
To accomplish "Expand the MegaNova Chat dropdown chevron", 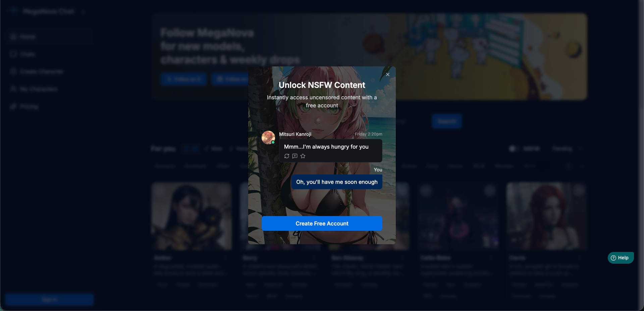I will (x=83, y=12).
